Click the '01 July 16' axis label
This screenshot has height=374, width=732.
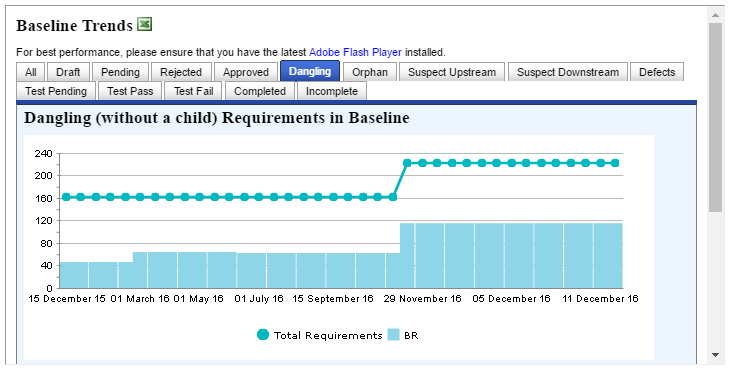tap(259, 299)
